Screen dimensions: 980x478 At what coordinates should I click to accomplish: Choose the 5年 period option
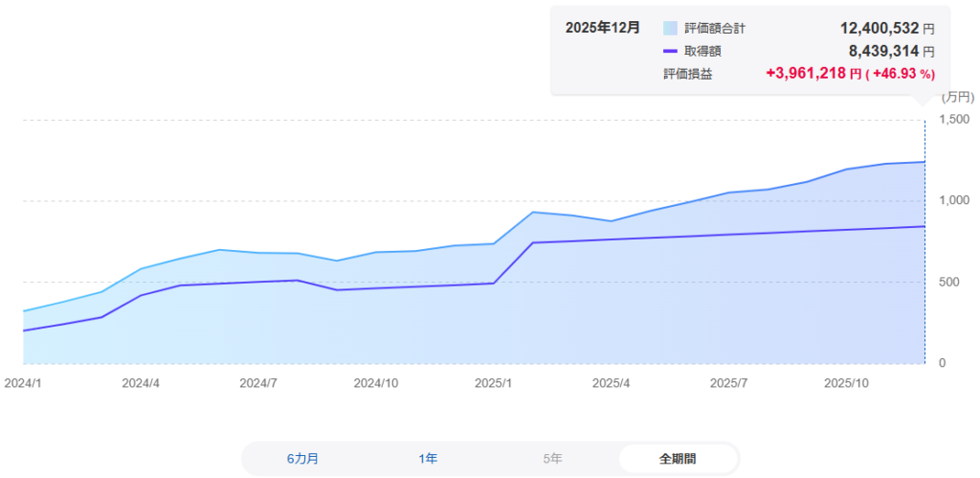pyautogui.click(x=552, y=459)
